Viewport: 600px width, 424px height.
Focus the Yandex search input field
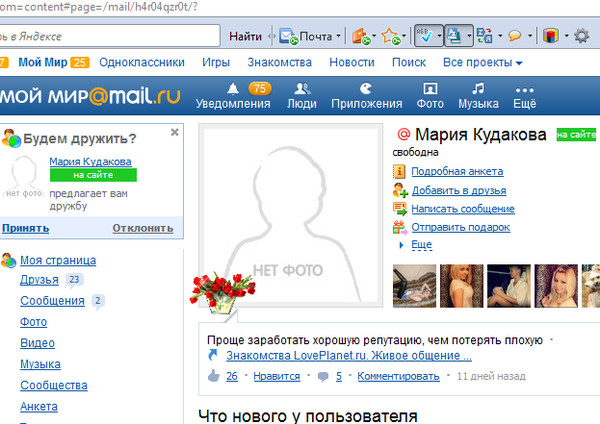pyautogui.click(x=110, y=36)
